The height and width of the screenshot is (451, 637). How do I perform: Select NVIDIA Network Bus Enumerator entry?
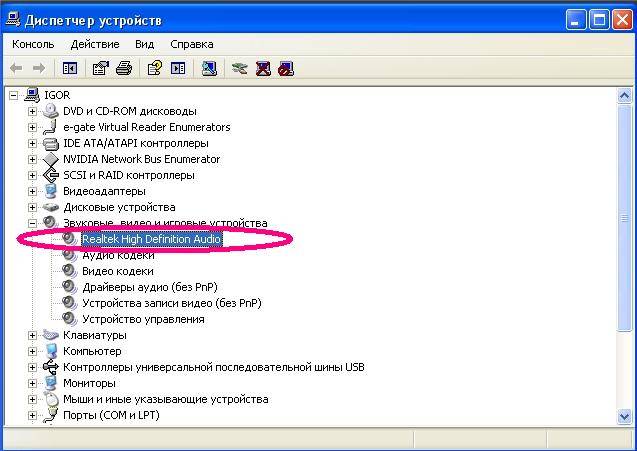point(141,159)
